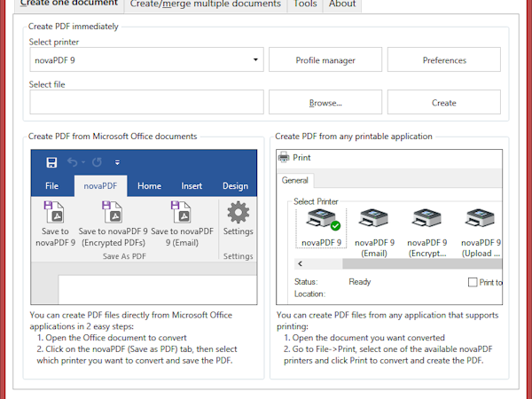The width and height of the screenshot is (532, 399).
Task: Select the novaPDF 9 (Upload ...) printer icon
Action: coord(480,218)
